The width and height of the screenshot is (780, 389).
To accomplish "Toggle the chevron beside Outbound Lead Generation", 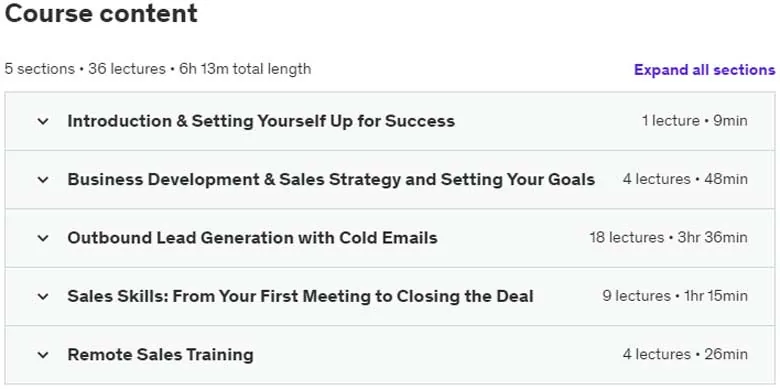I will (43, 238).
